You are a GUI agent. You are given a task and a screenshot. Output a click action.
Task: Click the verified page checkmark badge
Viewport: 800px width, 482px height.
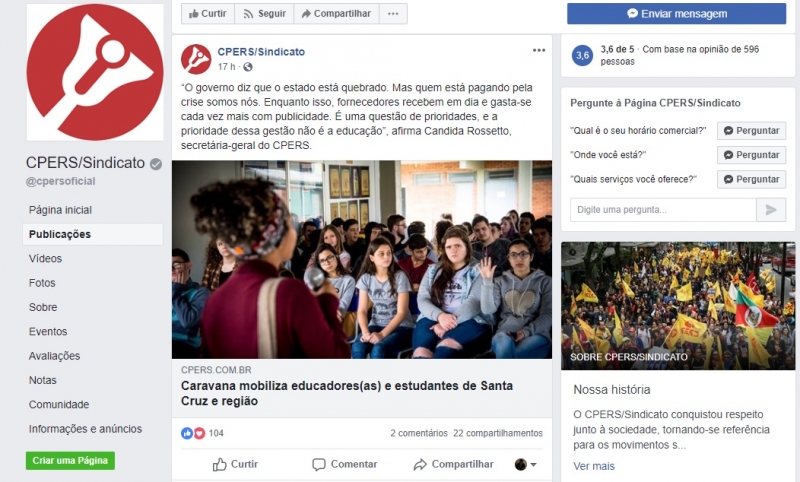pos(156,164)
